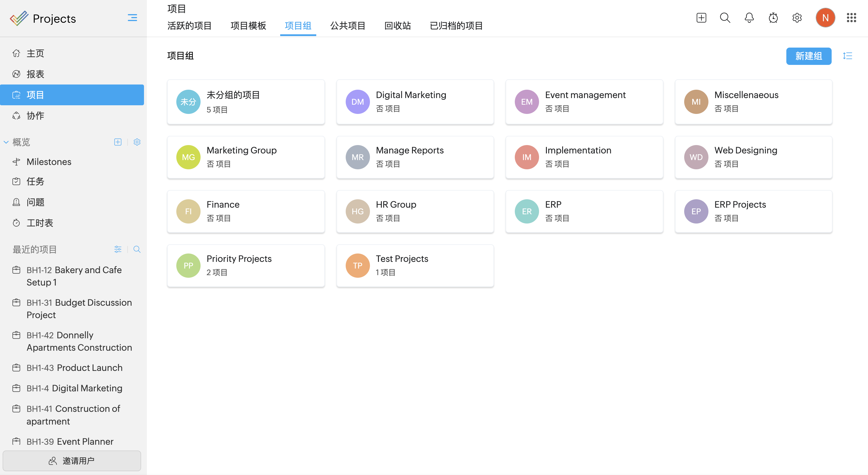Open the timer stopwatch icon
This screenshot has width=868, height=475.
773,18
